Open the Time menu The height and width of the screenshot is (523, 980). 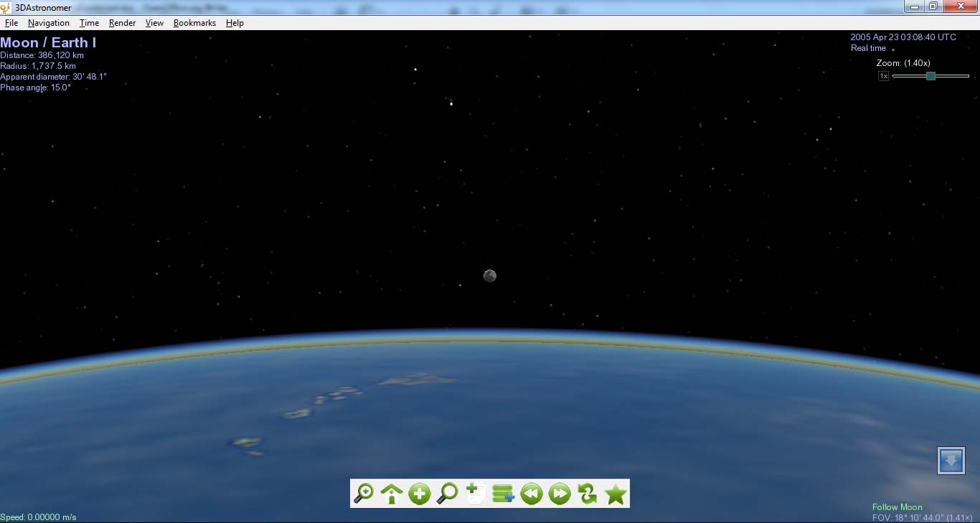pos(89,23)
